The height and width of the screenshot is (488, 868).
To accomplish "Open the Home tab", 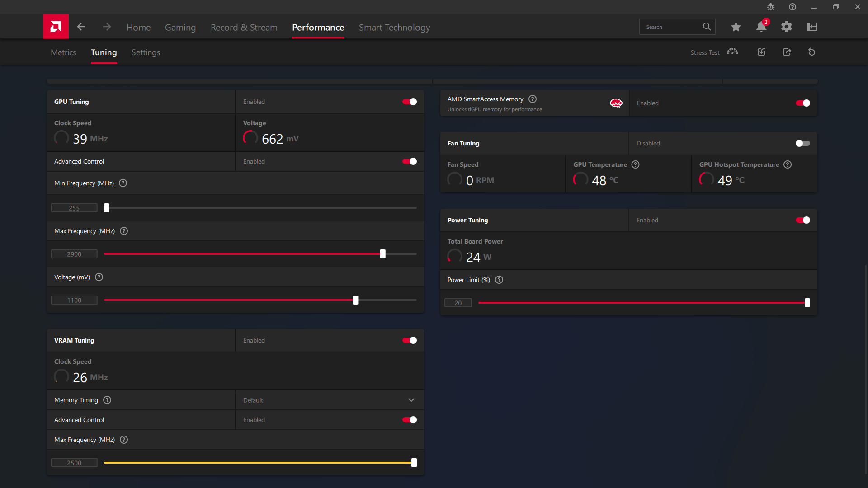I will click(138, 27).
